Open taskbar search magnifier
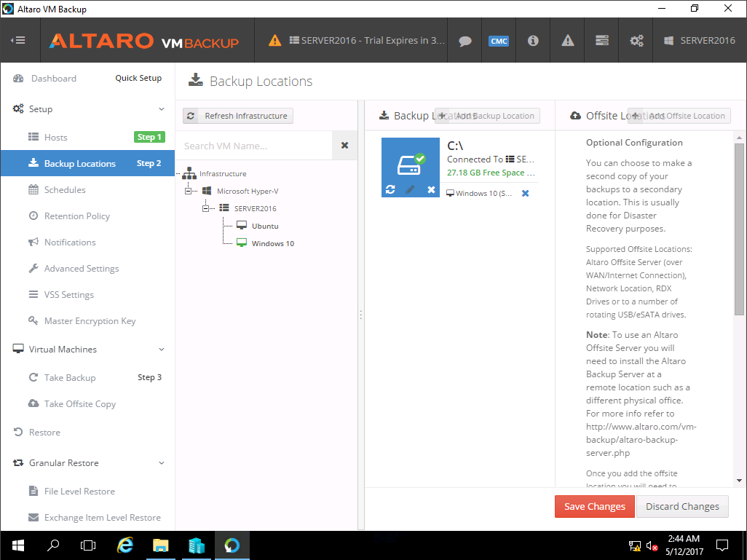The width and height of the screenshot is (747, 560). tap(53, 545)
